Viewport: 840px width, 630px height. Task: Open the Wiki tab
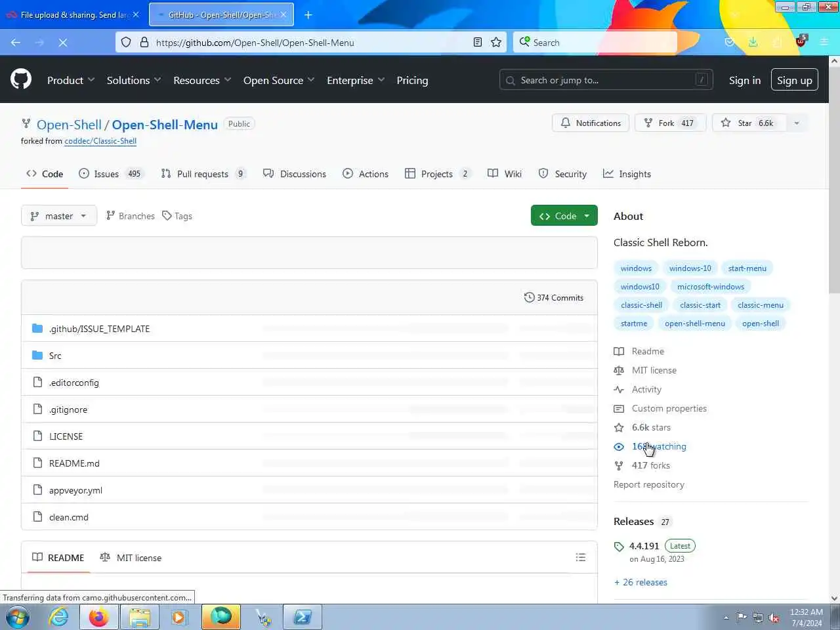tap(505, 174)
